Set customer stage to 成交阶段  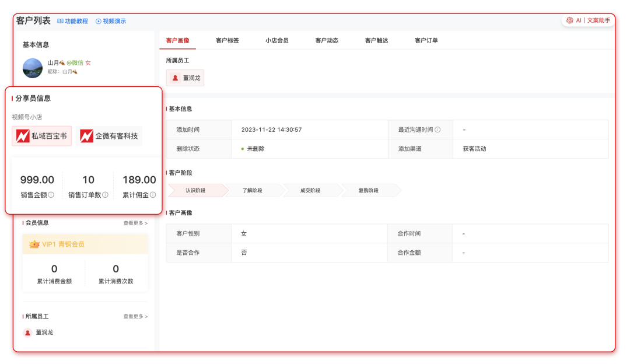click(x=310, y=191)
